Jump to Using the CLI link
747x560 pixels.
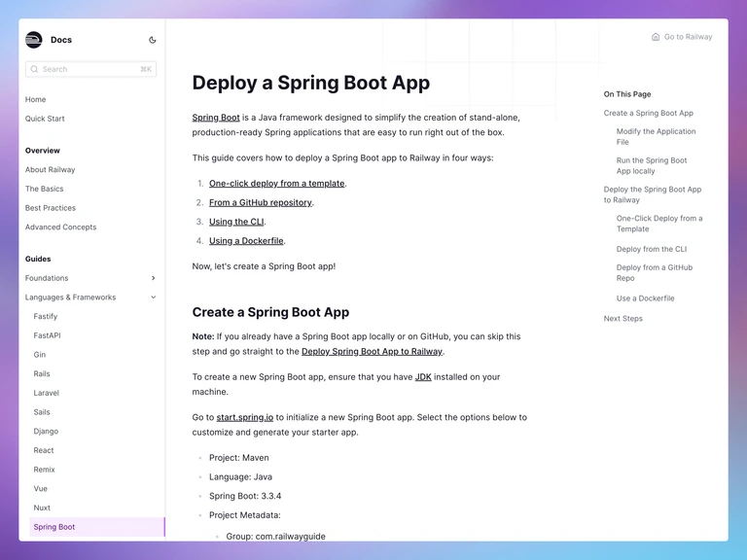click(x=236, y=222)
